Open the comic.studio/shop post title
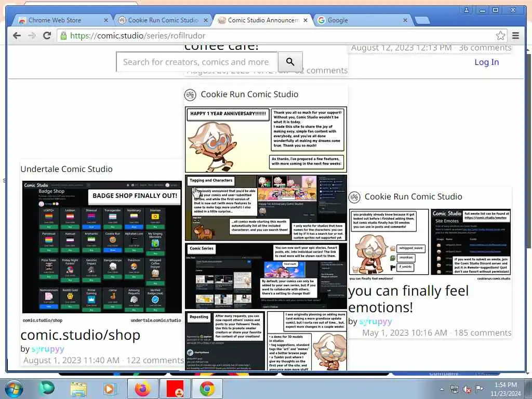 point(81,335)
